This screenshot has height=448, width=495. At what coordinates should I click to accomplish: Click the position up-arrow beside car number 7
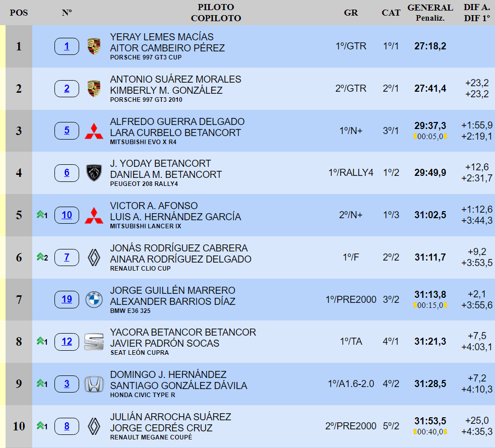(x=41, y=258)
